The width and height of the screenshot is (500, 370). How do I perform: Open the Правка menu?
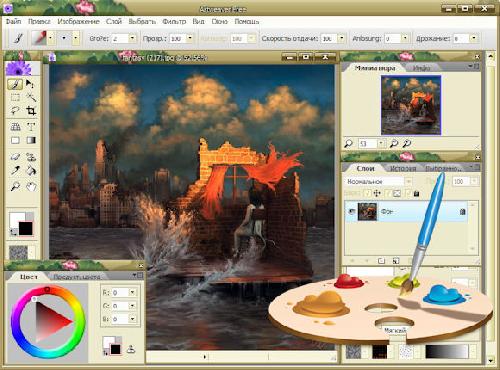click(39, 21)
